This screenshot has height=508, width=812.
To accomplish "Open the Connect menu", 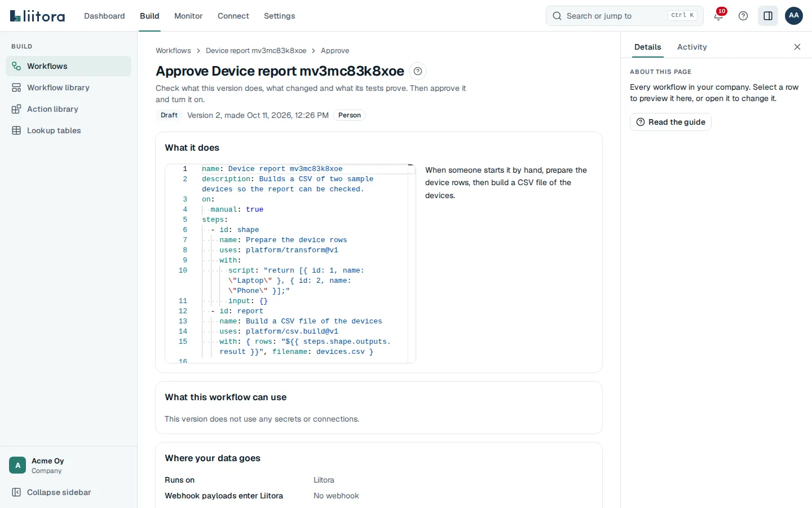I will (233, 16).
